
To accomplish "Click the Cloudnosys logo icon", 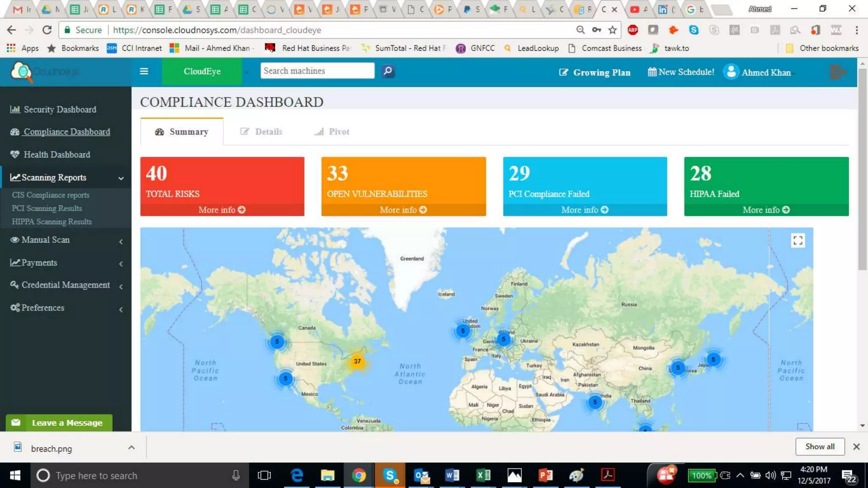I will click(22, 72).
